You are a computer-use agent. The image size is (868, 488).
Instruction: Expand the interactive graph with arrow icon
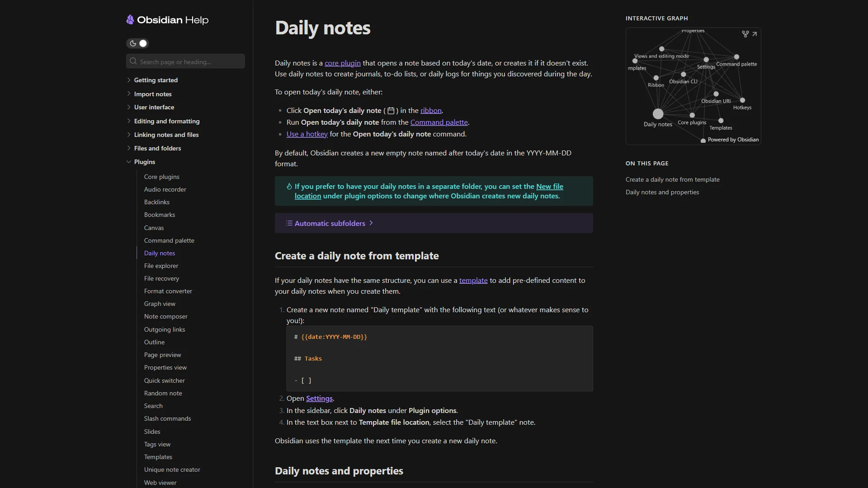[x=755, y=34]
